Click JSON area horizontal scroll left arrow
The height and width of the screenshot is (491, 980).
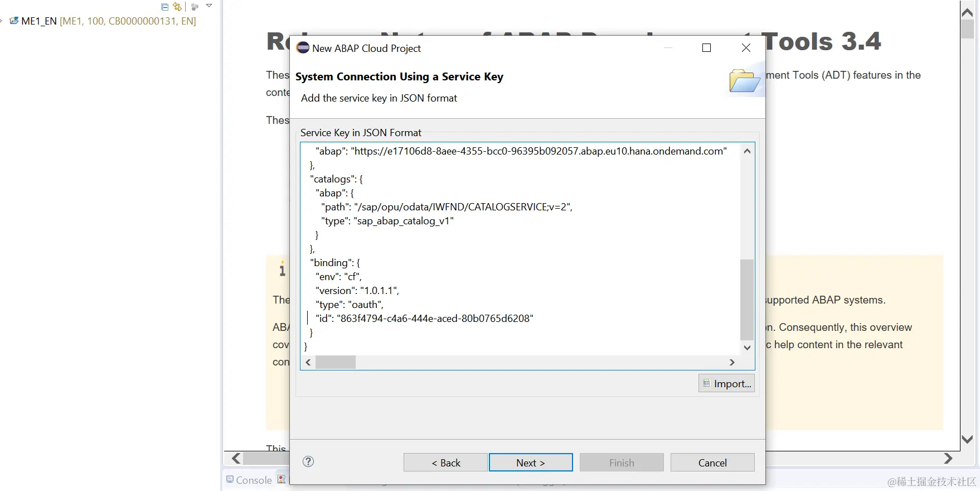(x=308, y=362)
